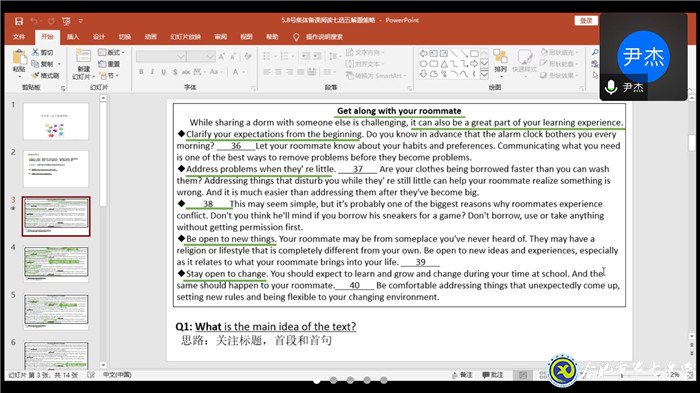700x393 pixels.
Task: Click the decrease font size icon
Action: click(x=233, y=56)
